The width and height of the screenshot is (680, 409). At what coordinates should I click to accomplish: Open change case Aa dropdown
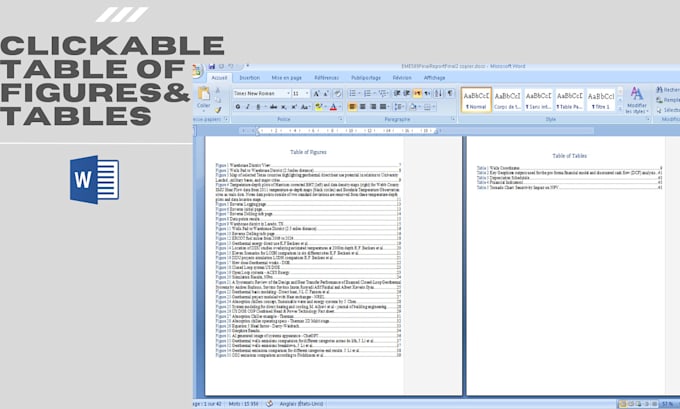click(x=305, y=107)
